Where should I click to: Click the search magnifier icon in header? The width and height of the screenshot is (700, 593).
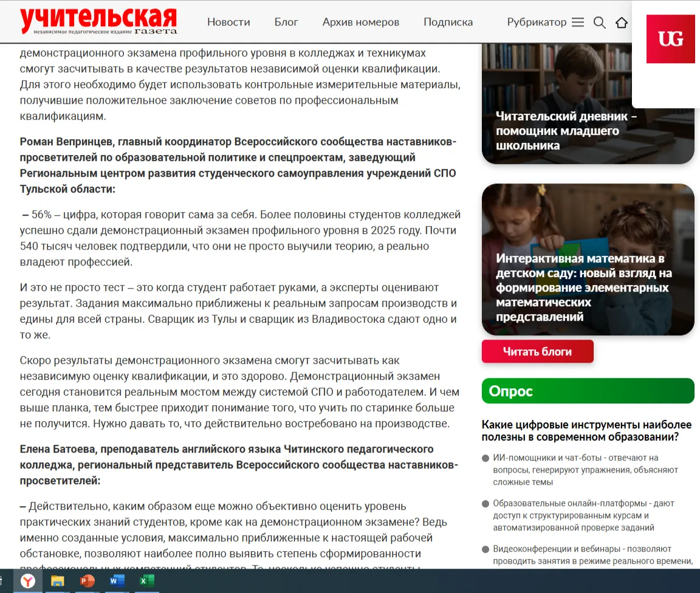599,22
